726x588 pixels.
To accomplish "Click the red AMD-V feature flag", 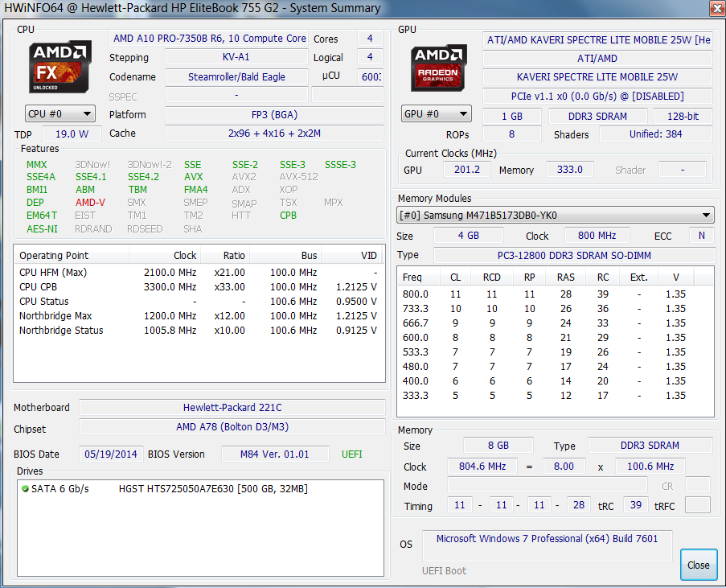I will tap(90, 203).
